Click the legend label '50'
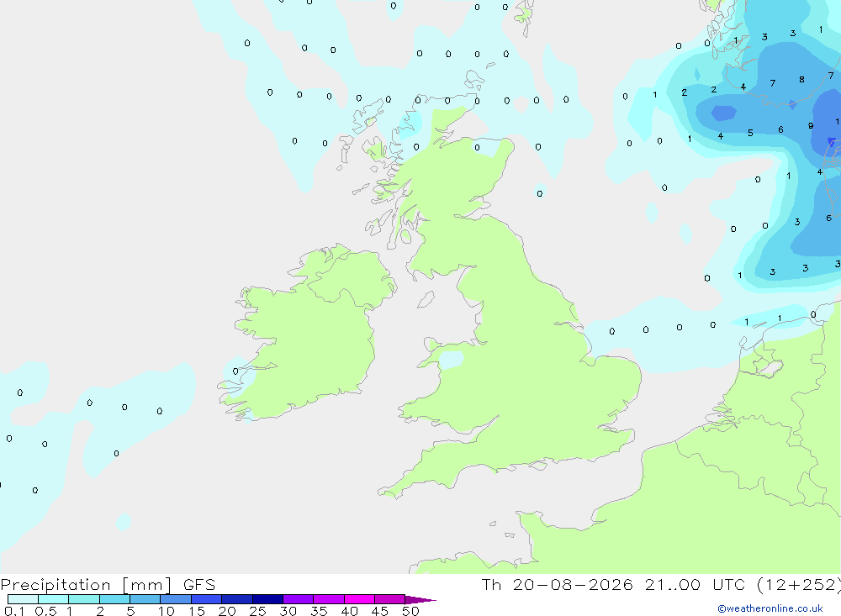Viewport: 841px width, 616px height. coord(410,611)
